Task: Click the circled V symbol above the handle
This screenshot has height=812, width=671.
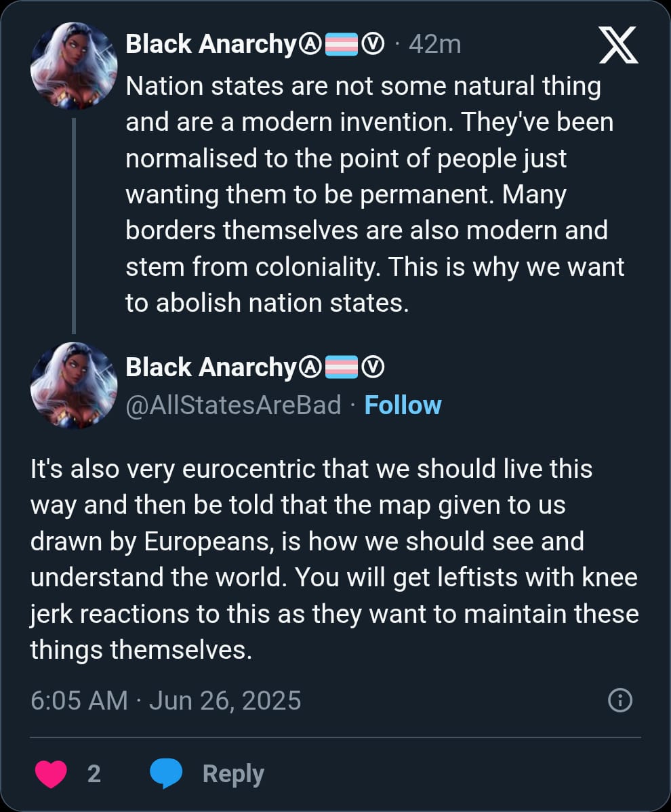Action: click(374, 367)
